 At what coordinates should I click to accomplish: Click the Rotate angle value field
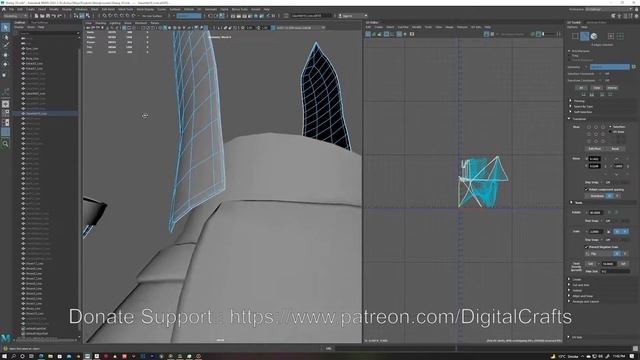pos(595,212)
